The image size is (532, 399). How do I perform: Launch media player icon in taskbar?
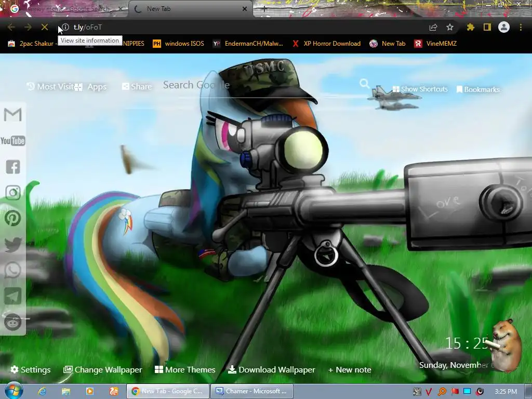click(x=89, y=391)
